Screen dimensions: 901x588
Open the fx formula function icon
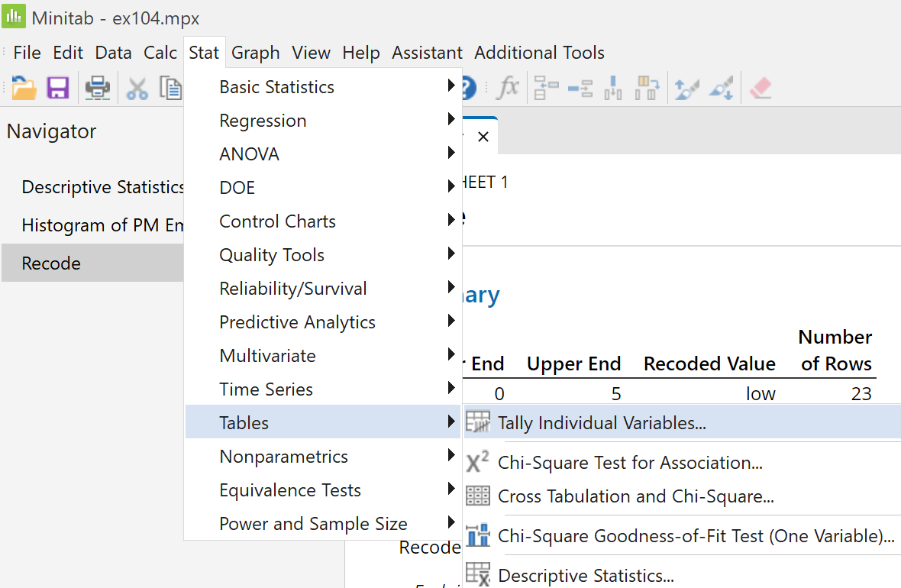tap(508, 88)
